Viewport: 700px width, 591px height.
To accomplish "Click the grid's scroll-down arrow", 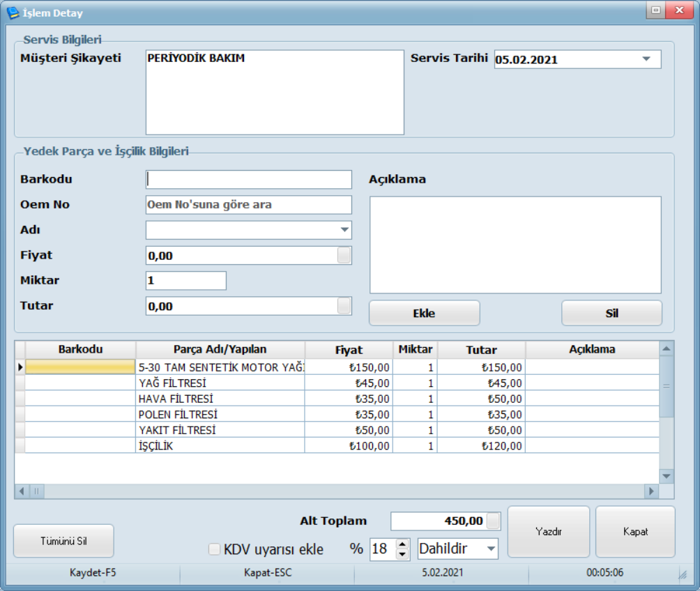I will tap(667, 475).
